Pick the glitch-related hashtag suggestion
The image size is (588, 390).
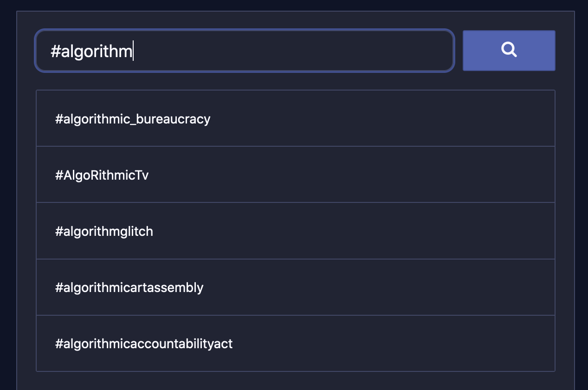[296, 231]
